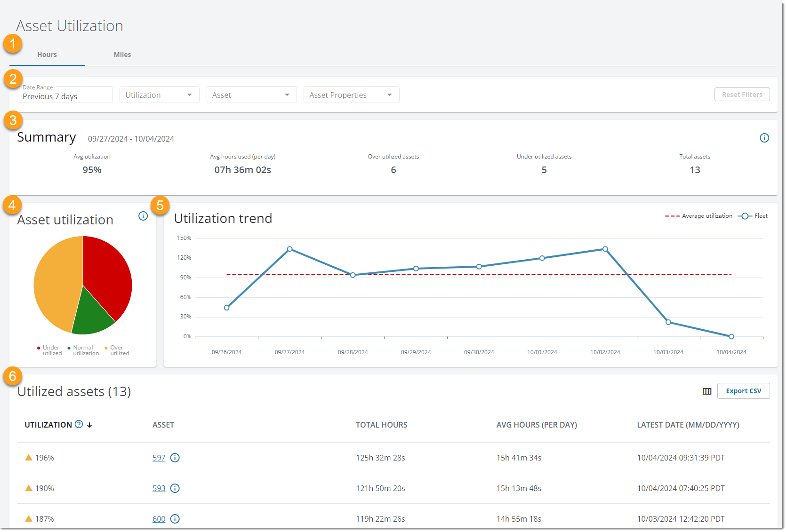Click the 10/03/2024 fleet data point
The width and height of the screenshot is (787, 532).
668,322
